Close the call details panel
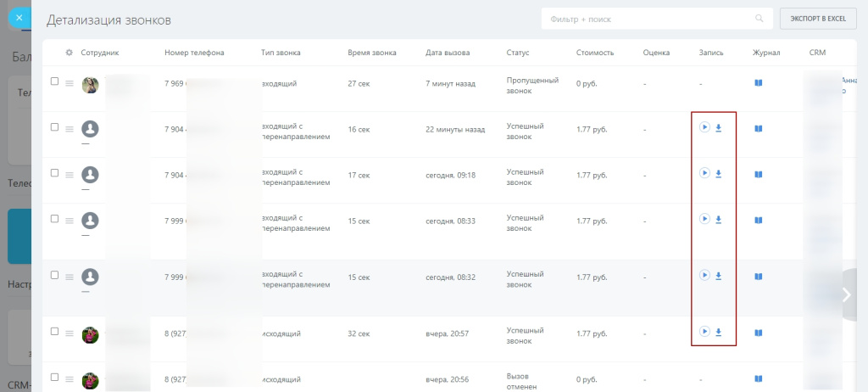This screenshot has height=392, width=868. (x=19, y=16)
